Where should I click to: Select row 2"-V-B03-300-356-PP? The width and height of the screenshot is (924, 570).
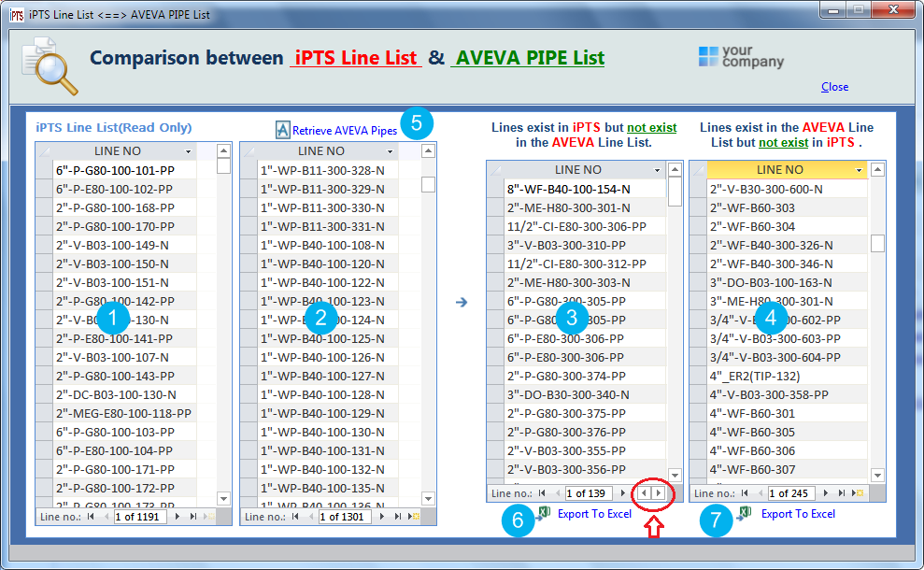point(586,469)
